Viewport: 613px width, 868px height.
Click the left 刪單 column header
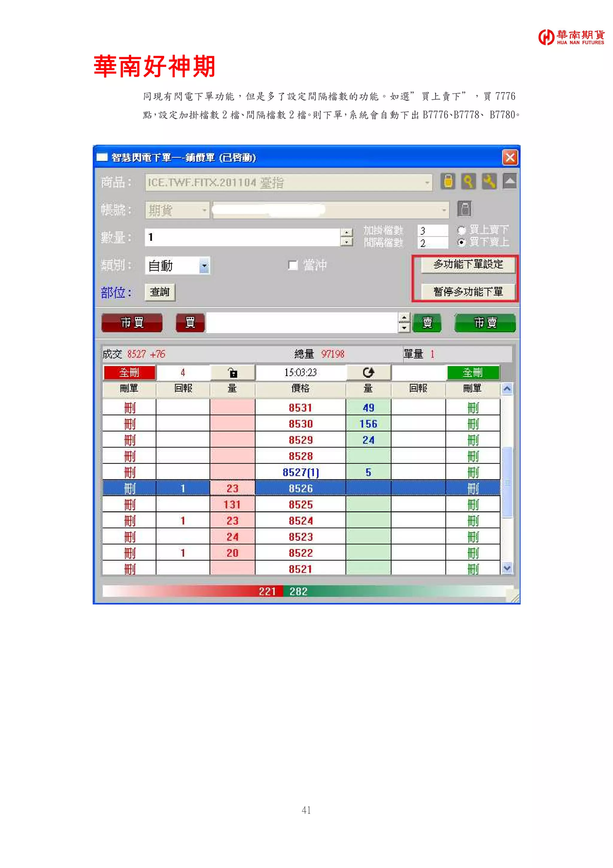[x=129, y=389]
